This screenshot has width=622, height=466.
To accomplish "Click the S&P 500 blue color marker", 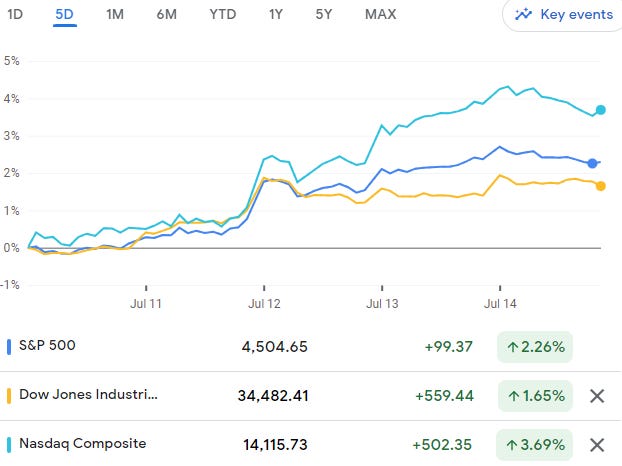I will [9, 347].
